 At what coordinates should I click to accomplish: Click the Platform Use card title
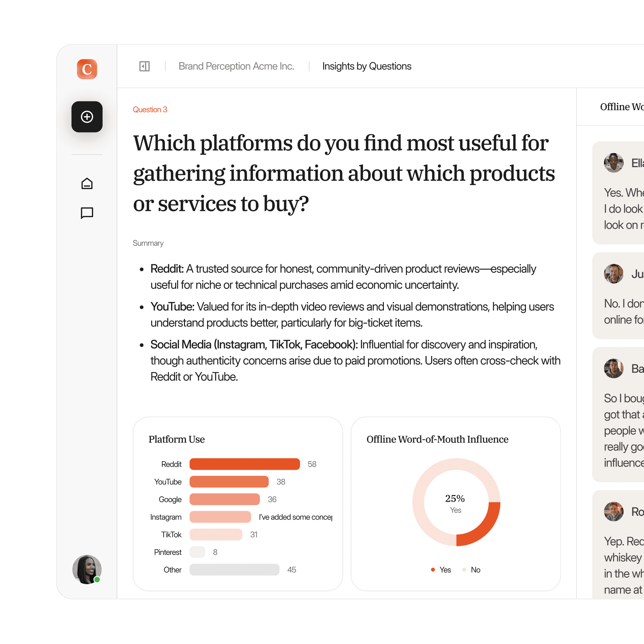(177, 439)
